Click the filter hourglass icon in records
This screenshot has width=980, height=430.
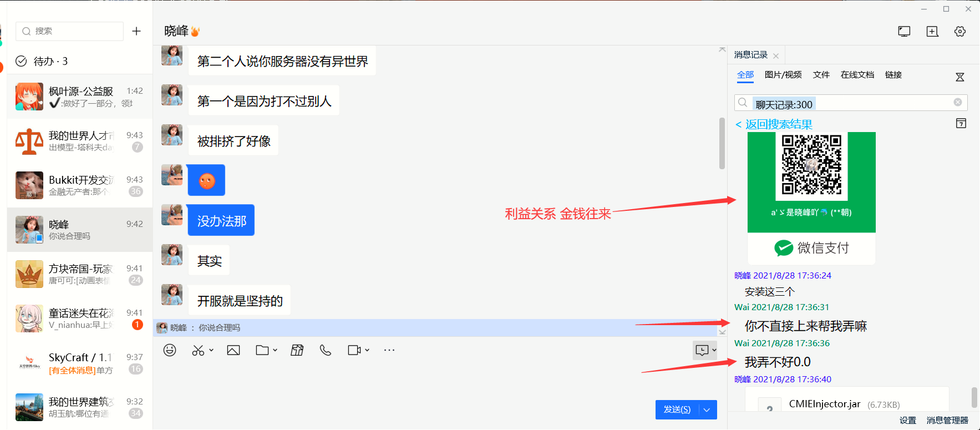(x=960, y=77)
